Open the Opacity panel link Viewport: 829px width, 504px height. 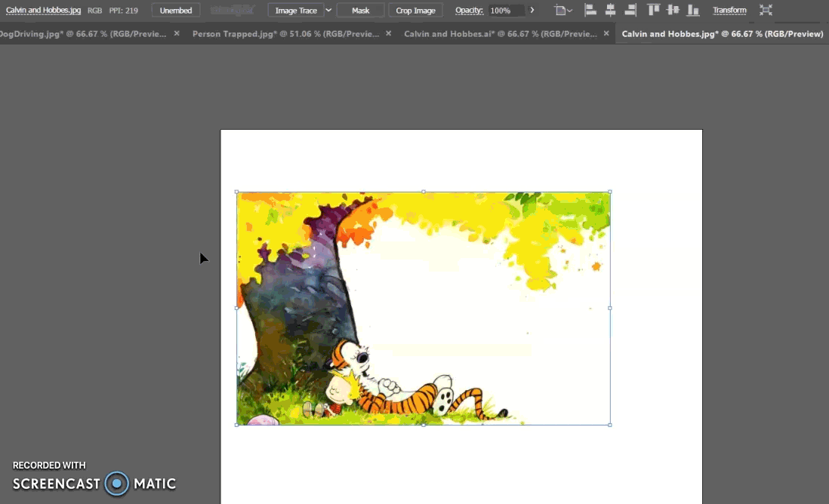point(469,10)
